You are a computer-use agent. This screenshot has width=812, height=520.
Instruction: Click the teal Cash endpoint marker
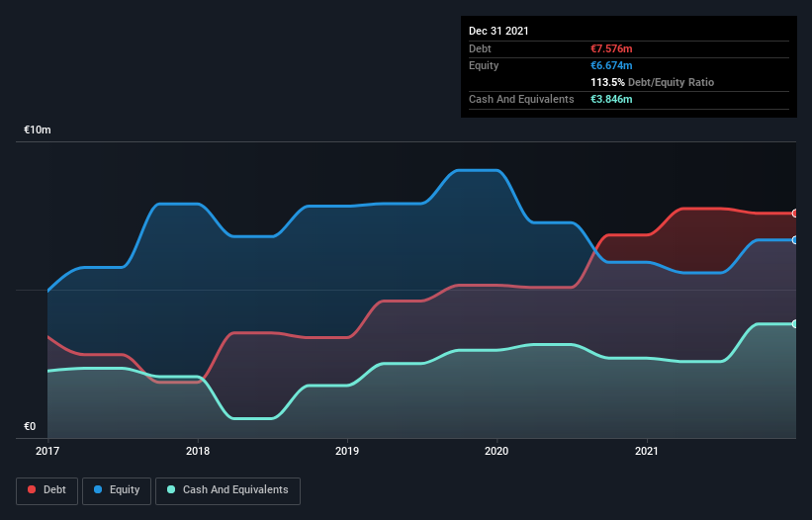pyautogui.click(x=795, y=324)
